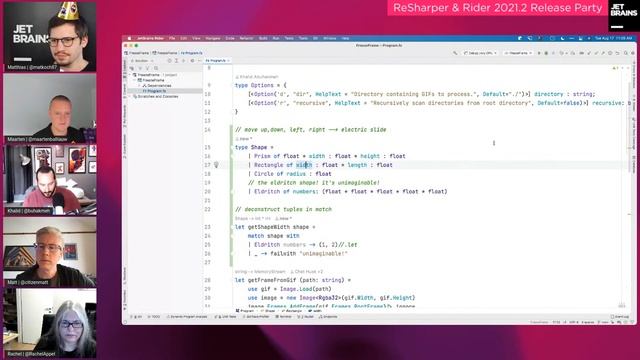Click the Apple menu icon
Image resolution: width=640 pixels, height=360 pixels.
(x=129, y=38)
